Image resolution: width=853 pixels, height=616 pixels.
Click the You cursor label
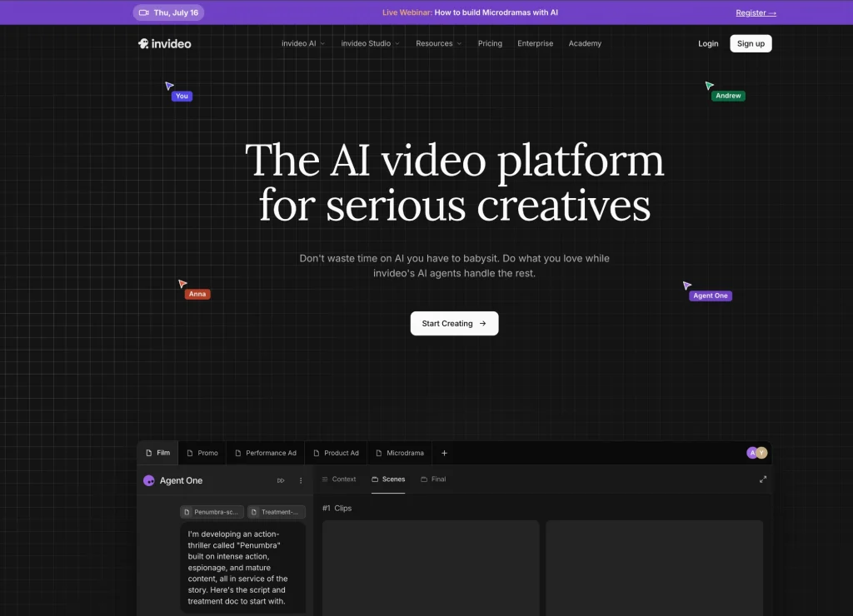point(182,97)
